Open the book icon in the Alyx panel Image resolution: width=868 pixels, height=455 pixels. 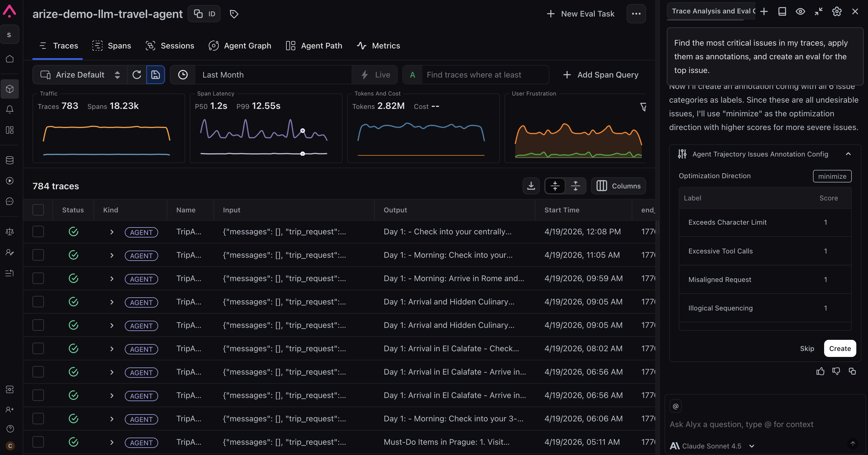[x=782, y=11]
